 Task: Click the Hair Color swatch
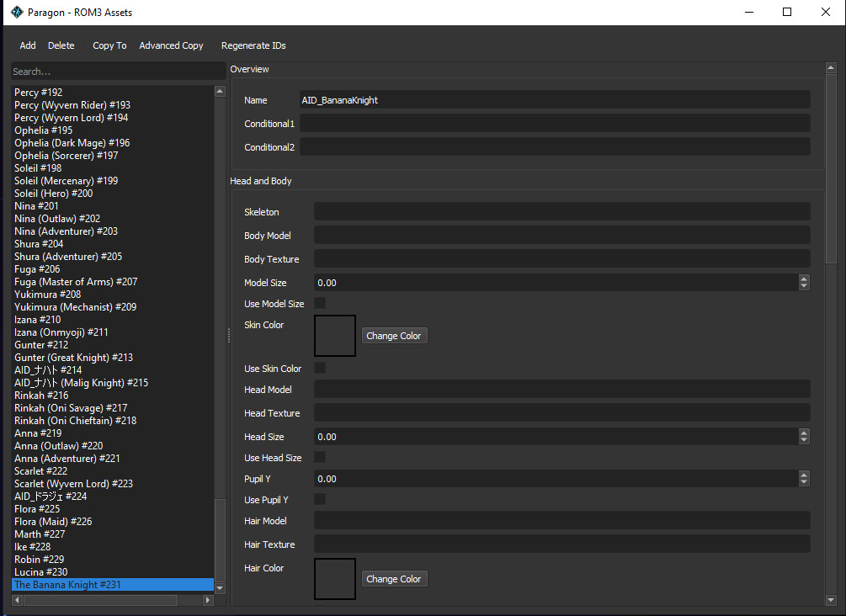(334, 578)
